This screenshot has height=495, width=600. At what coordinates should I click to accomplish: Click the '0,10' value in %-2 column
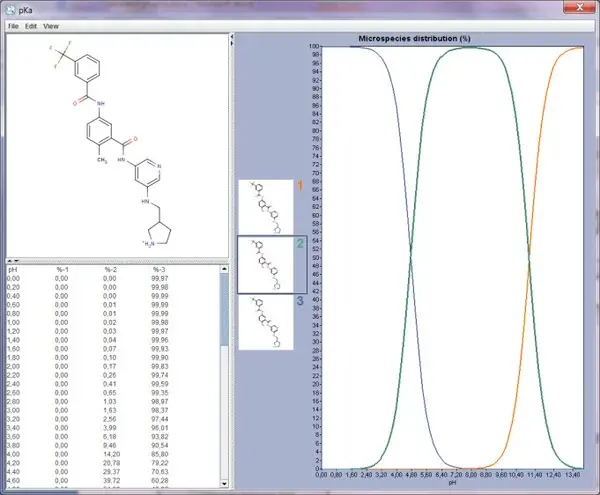click(x=109, y=358)
